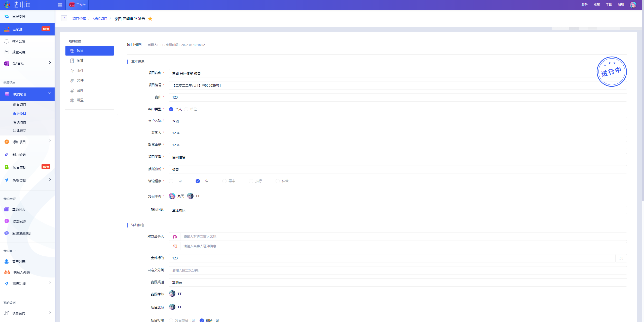644x322 pixels.
Task: Switch to the 案情 tab
Action: (x=80, y=61)
